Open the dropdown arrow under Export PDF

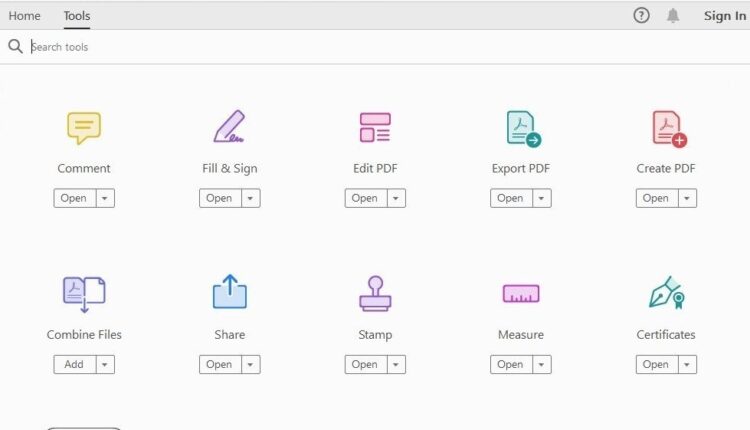(x=542, y=198)
